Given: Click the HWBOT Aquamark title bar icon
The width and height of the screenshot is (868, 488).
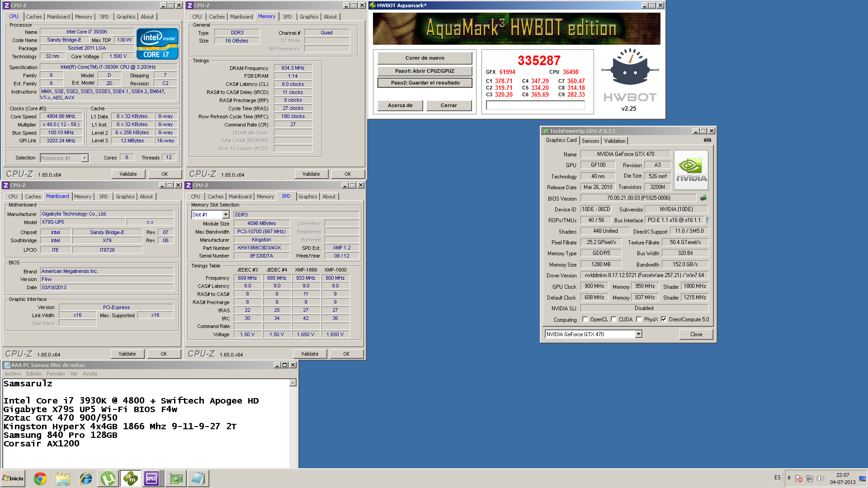Looking at the screenshot, I should [x=373, y=5].
